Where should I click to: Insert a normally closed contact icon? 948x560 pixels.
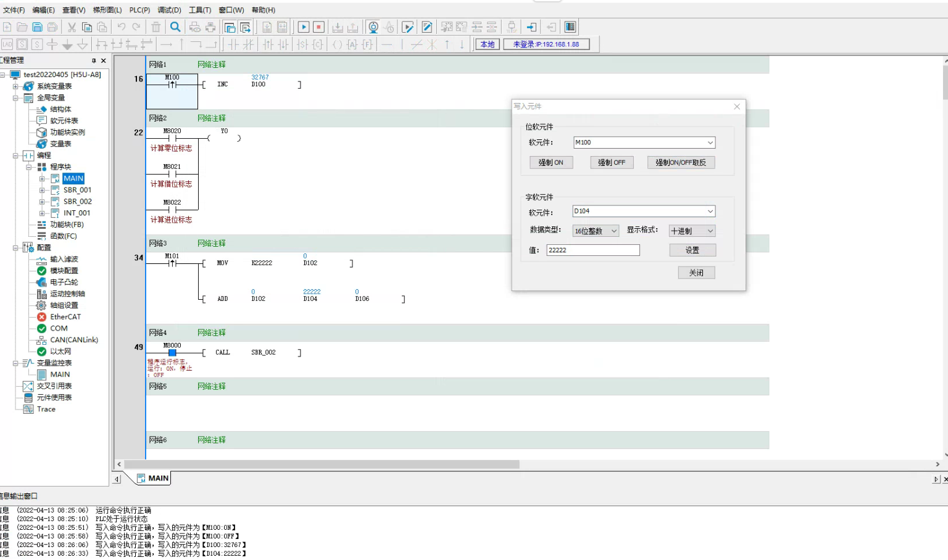[248, 44]
